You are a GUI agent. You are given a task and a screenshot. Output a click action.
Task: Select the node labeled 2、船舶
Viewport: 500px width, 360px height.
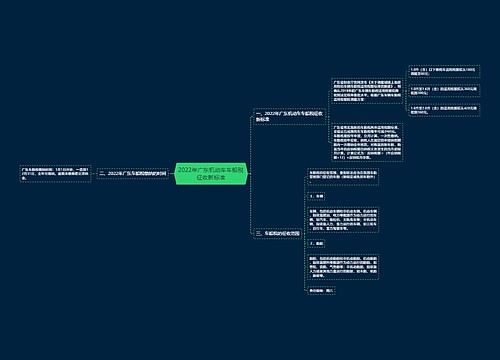coord(316,244)
